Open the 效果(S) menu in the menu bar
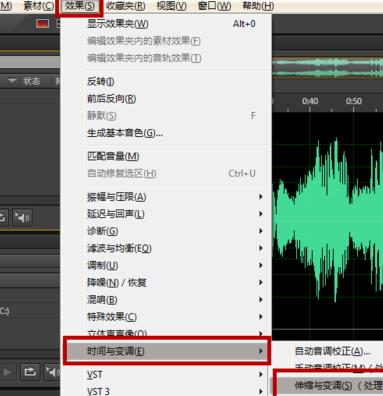 click(80, 6)
